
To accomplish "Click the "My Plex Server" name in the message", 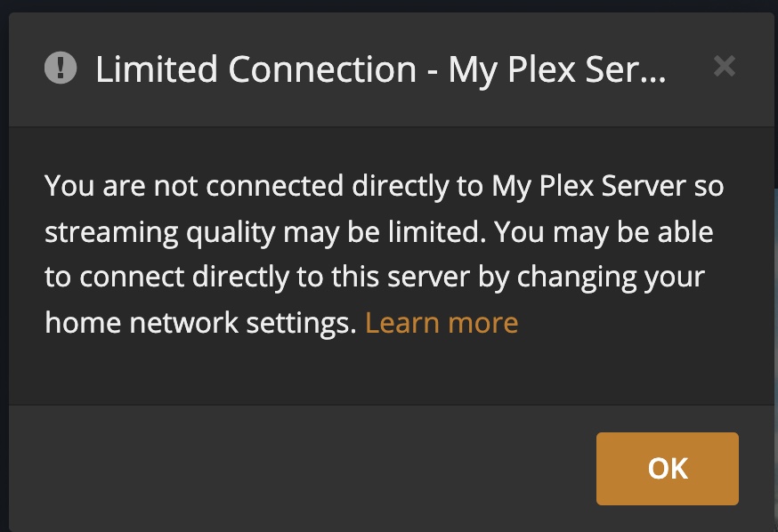I will (x=589, y=187).
